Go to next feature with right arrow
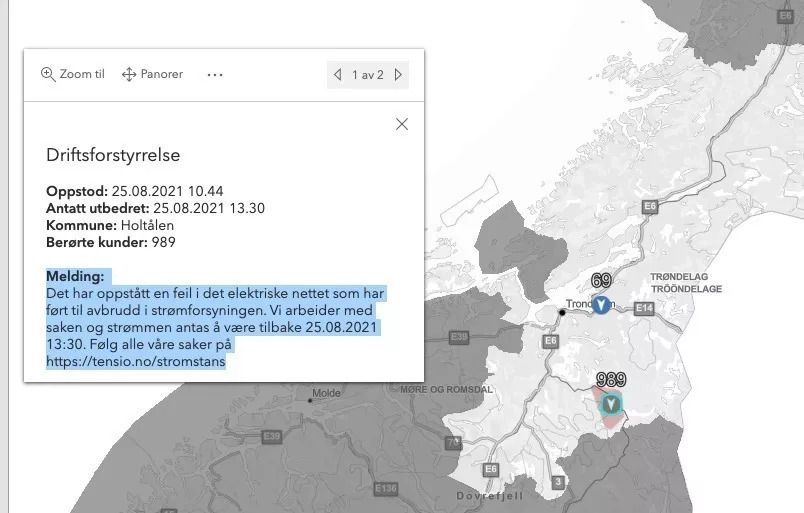The width and height of the screenshot is (804, 513). (398, 75)
